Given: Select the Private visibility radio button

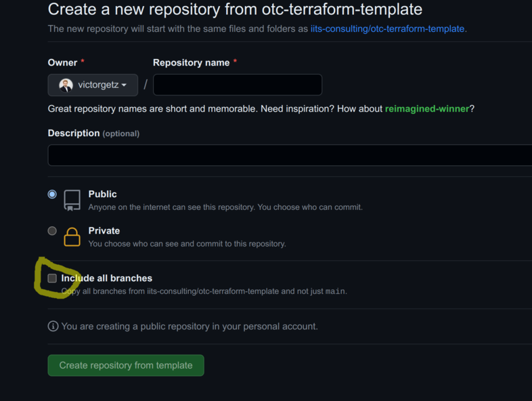Looking at the screenshot, I should 52,231.
